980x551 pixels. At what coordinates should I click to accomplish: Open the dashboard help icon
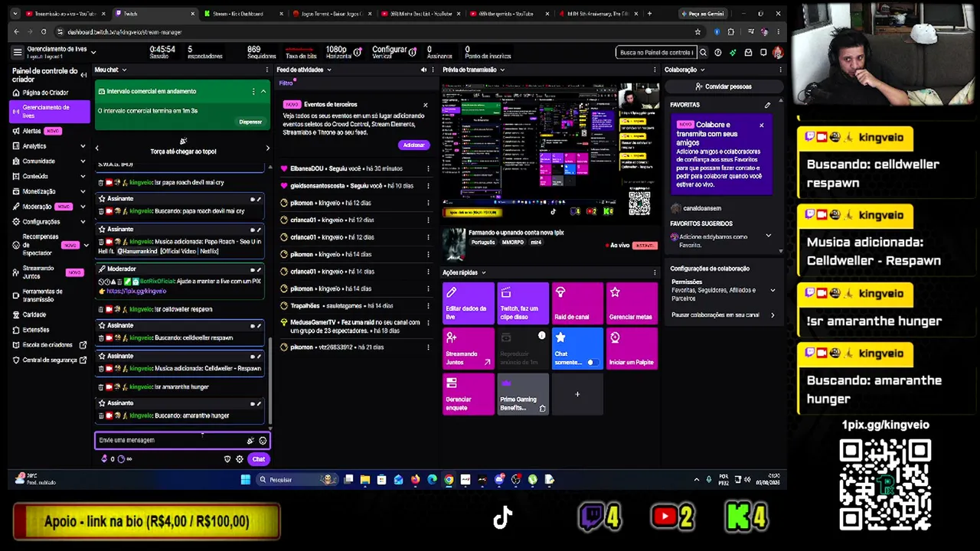(717, 52)
